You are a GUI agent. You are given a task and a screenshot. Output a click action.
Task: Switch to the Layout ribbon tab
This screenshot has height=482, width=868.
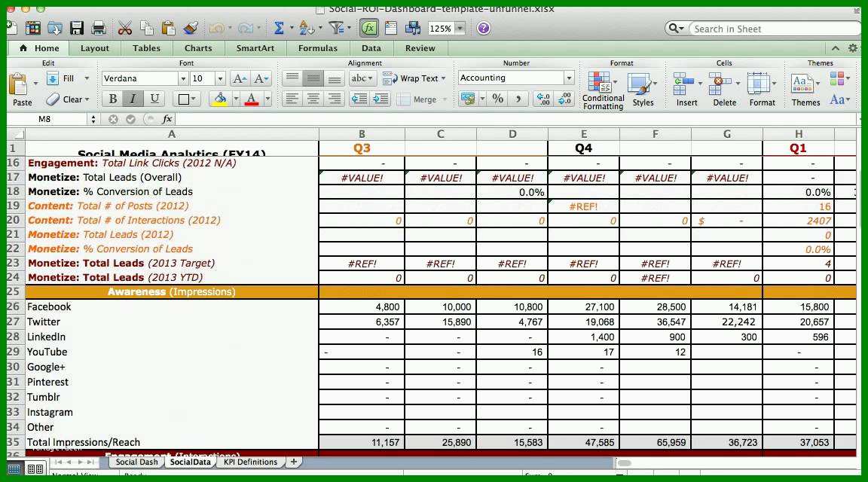[x=95, y=48]
